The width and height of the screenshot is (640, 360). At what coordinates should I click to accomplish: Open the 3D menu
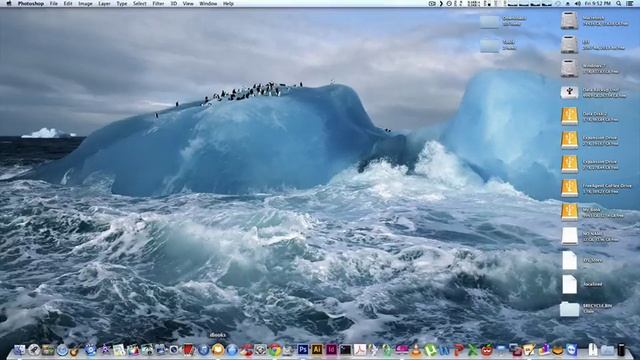pos(173,3)
